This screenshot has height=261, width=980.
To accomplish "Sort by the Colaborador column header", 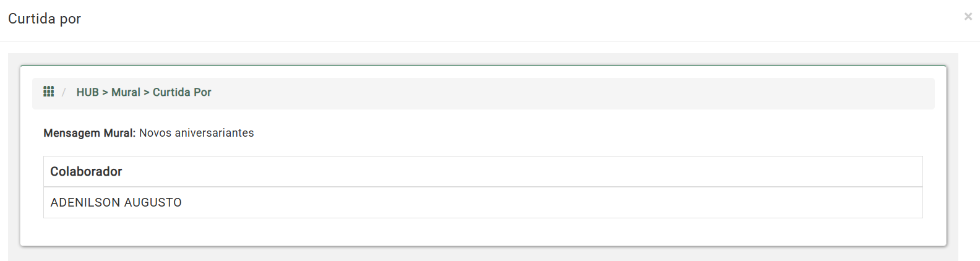I will click(86, 171).
